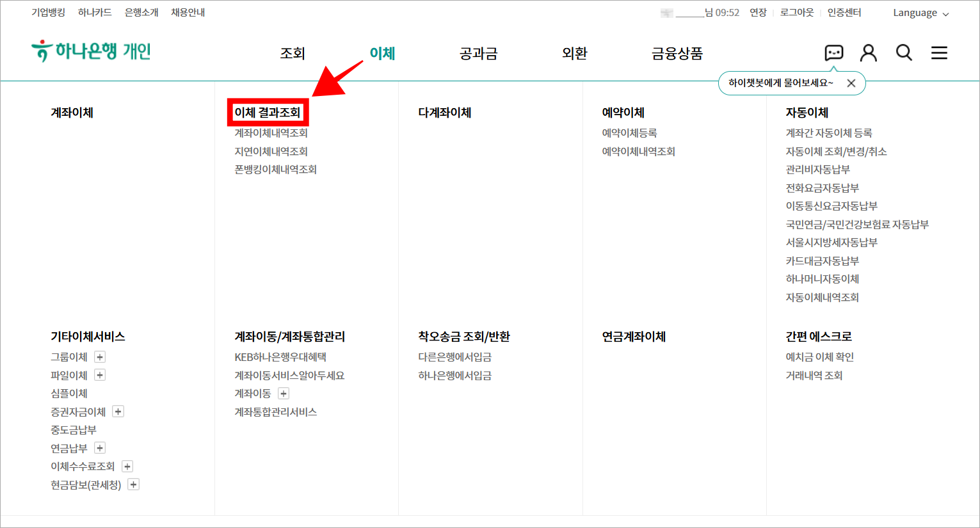980x528 pixels.
Task: Open the chatbot speech bubble icon
Action: (833, 52)
